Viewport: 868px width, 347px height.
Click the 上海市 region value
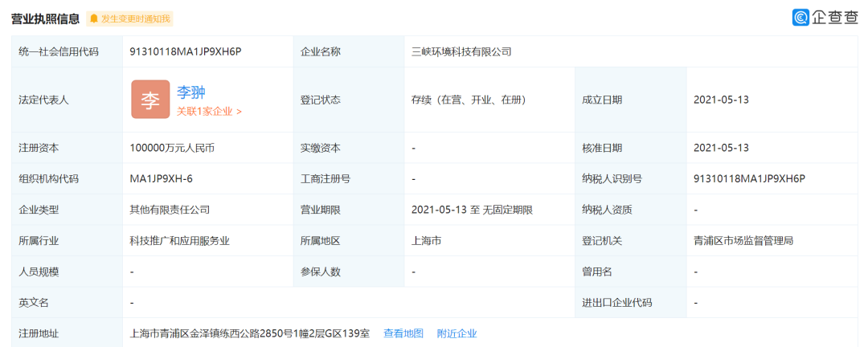click(426, 240)
